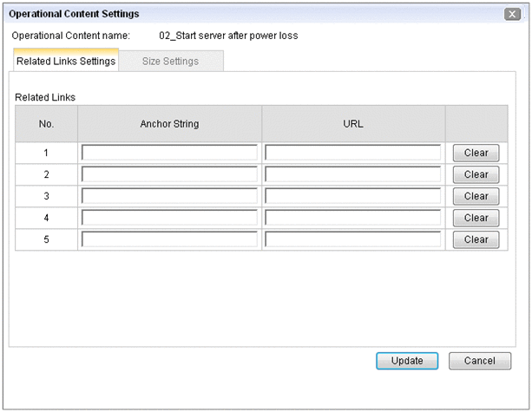Image resolution: width=532 pixels, height=412 pixels.
Task: Click the Anchor String field in row 1
Action: (x=169, y=153)
